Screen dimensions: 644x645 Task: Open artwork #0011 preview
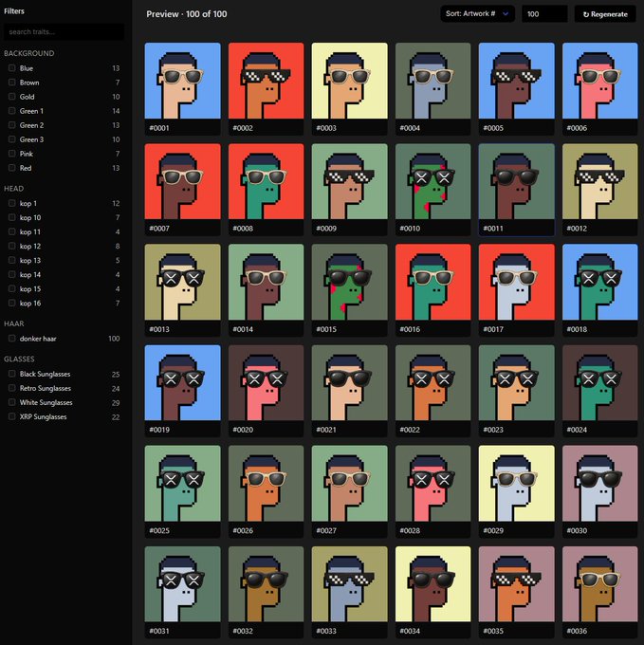tap(517, 181)
